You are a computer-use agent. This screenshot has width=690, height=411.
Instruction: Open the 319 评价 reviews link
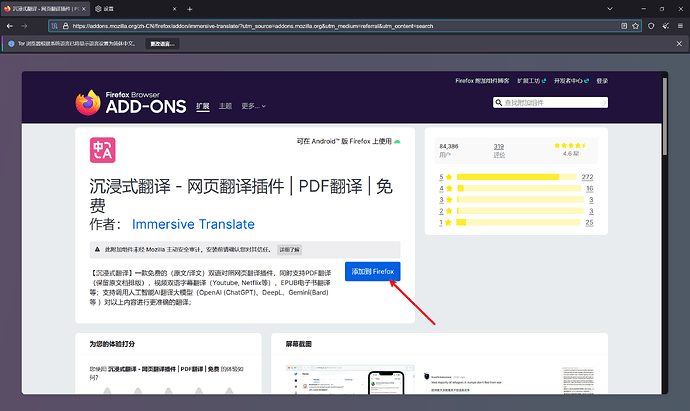click(499, 150)
